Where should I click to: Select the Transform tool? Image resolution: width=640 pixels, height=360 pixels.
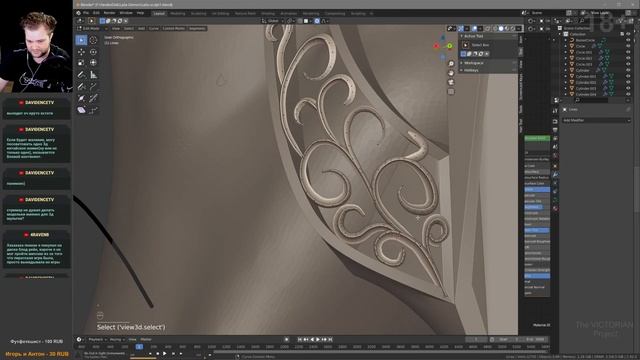pos(93,62)
